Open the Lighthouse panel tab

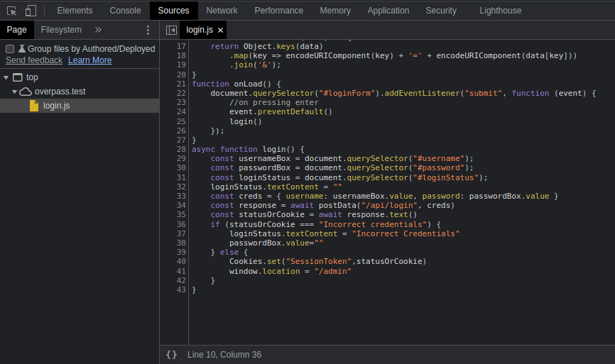pos(500,11)
